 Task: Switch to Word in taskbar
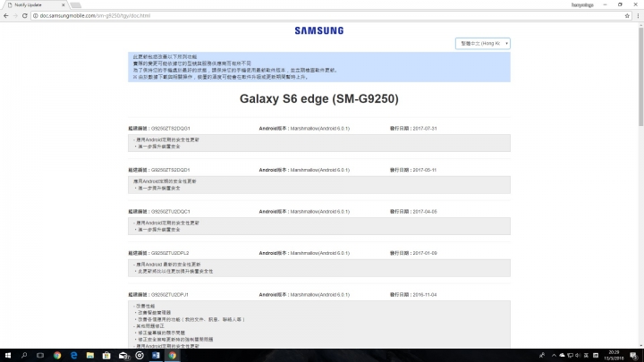[156, 356]
